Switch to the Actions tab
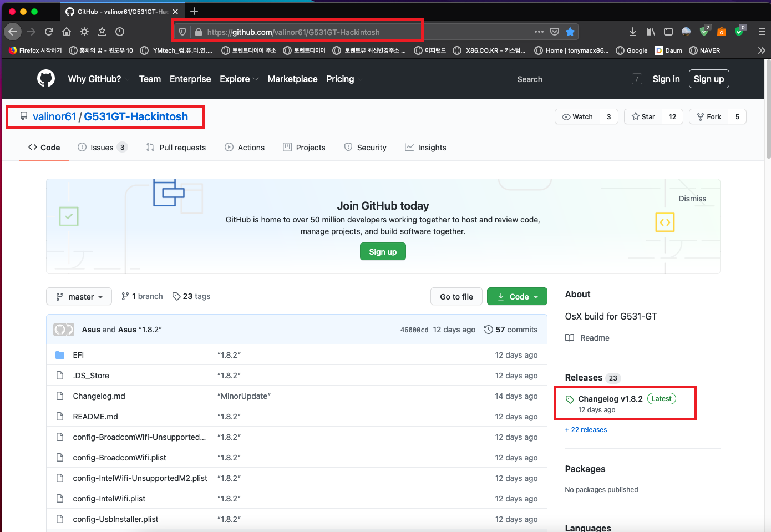This screenshot has width=771, height=532. pyautogui.click(x=245, y=148)
